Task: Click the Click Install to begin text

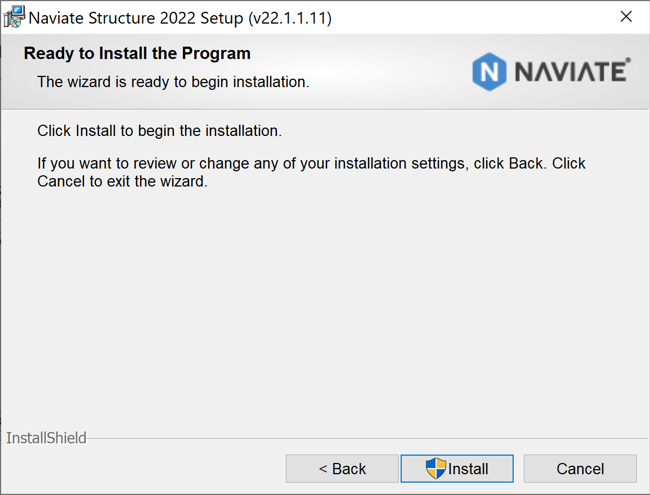Action: [x=160, y=131]
